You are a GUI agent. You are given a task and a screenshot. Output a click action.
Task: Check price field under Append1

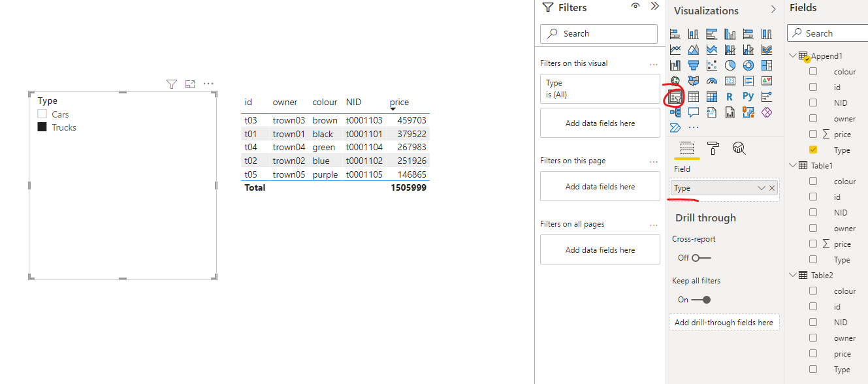pyautogui.click(x=813, y=134)
